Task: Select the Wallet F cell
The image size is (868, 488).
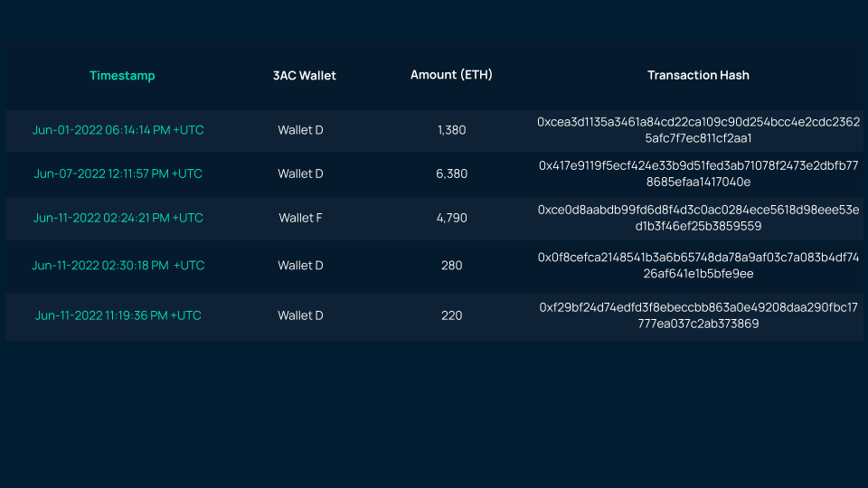Action: tap(300, 218)
